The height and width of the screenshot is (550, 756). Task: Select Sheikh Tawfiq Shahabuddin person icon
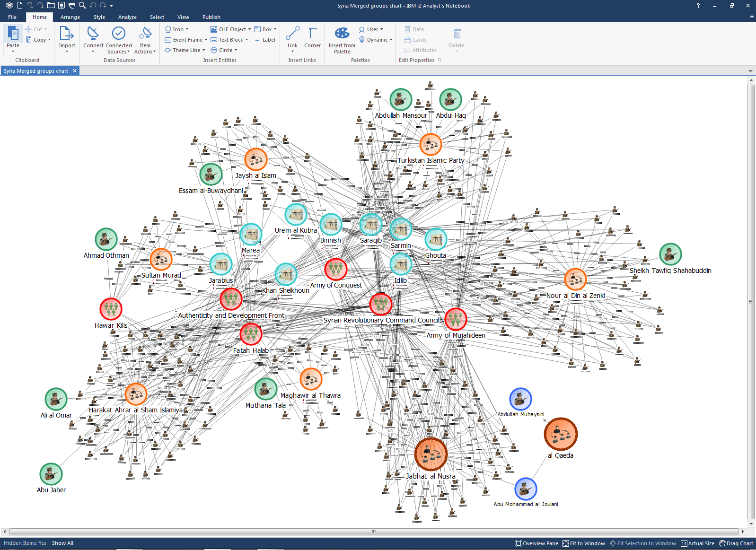point(670,254)
